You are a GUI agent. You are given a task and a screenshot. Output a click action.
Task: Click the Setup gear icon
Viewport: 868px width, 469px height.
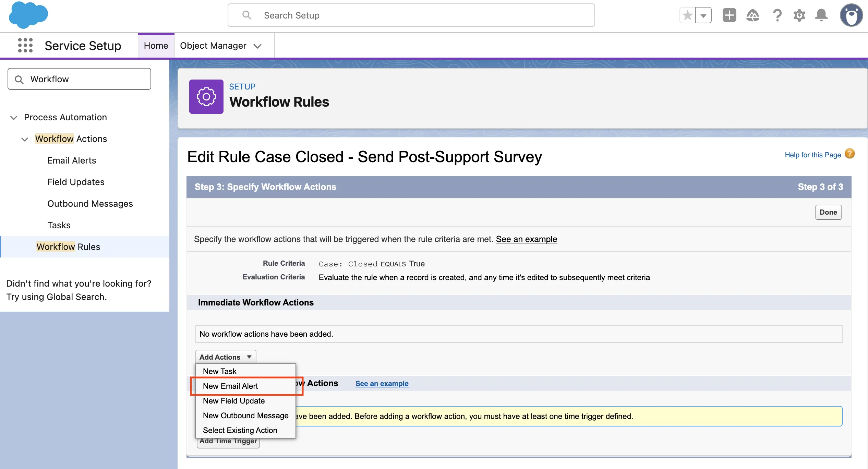(x=799, y=15)
